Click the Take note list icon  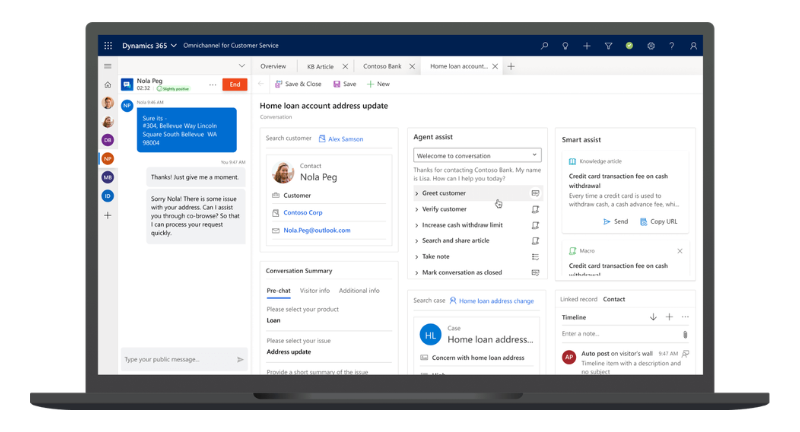535,257
